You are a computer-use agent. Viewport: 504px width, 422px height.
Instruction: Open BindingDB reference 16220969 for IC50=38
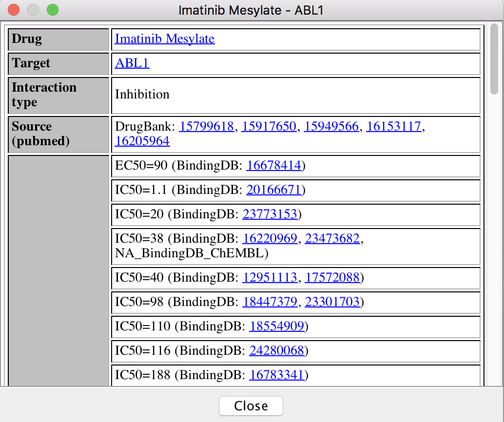click(270, 238)
